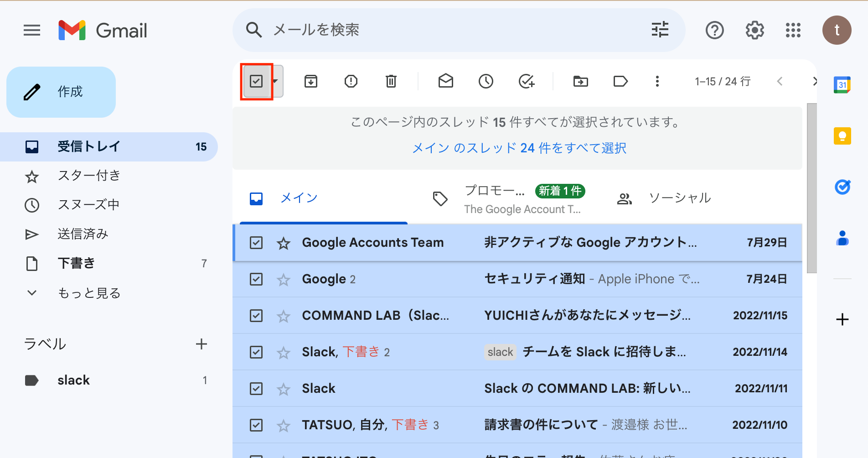
Task: Uncheck the Google 2 email row
Action: [256, 279]
